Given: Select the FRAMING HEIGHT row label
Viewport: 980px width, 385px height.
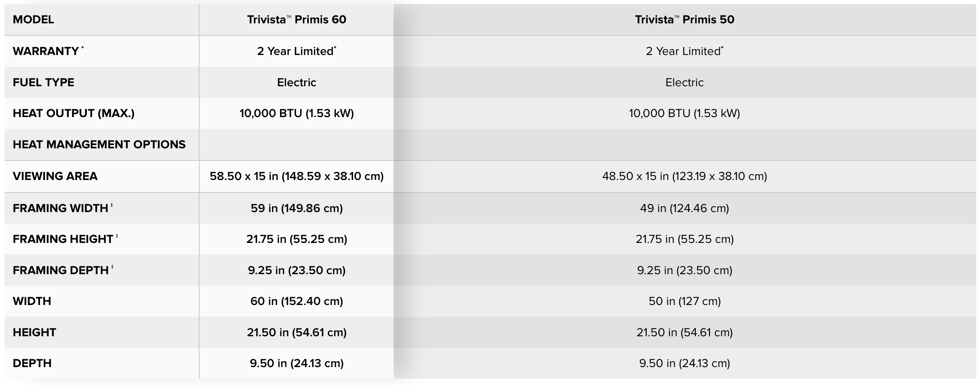Looking at the screenshot, I should click(63, 239).
